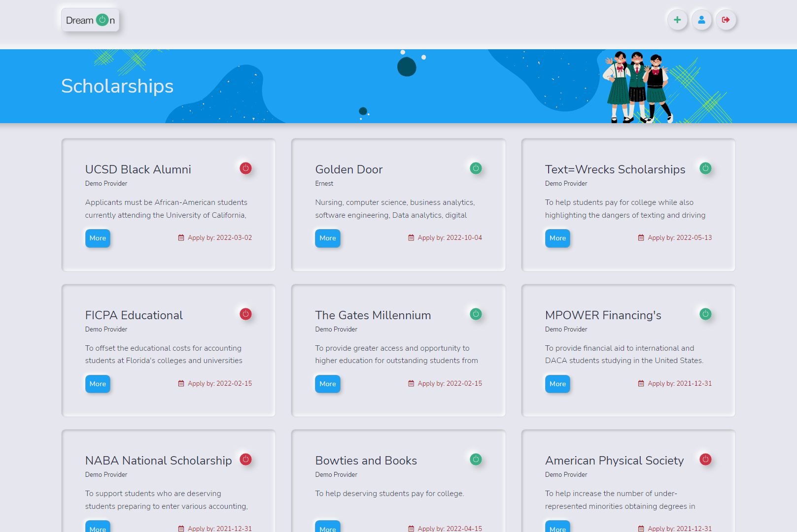Viewport: 797px width, 532px height.
Task: Click the calendar icon on the Golden Door card
Action: (x=410, y=237)
